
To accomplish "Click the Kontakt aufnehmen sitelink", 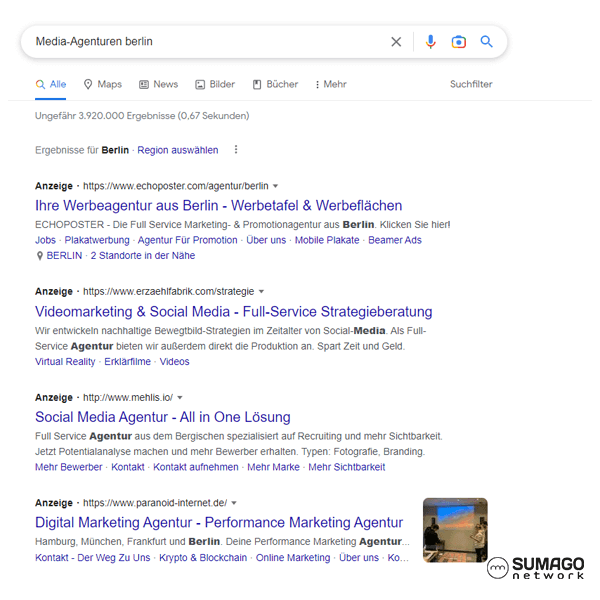I will [196, 467].
